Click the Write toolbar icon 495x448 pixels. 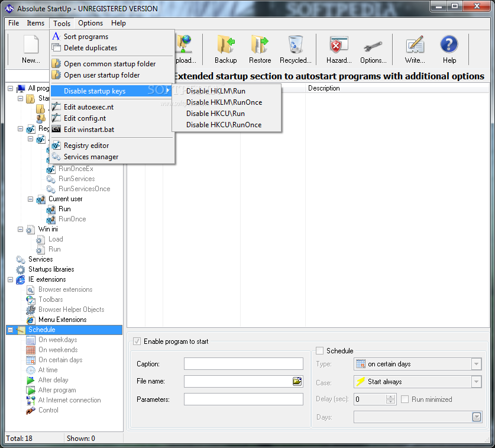pos(415,44)
